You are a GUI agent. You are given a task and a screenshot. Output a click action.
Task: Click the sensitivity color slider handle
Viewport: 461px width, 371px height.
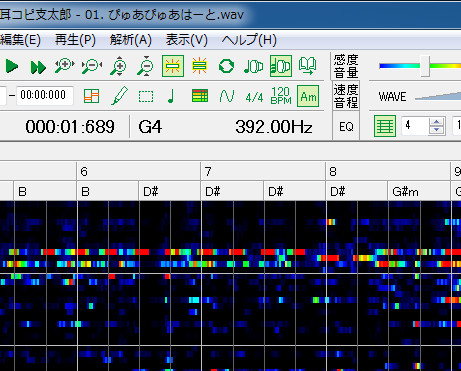(425, 66)
